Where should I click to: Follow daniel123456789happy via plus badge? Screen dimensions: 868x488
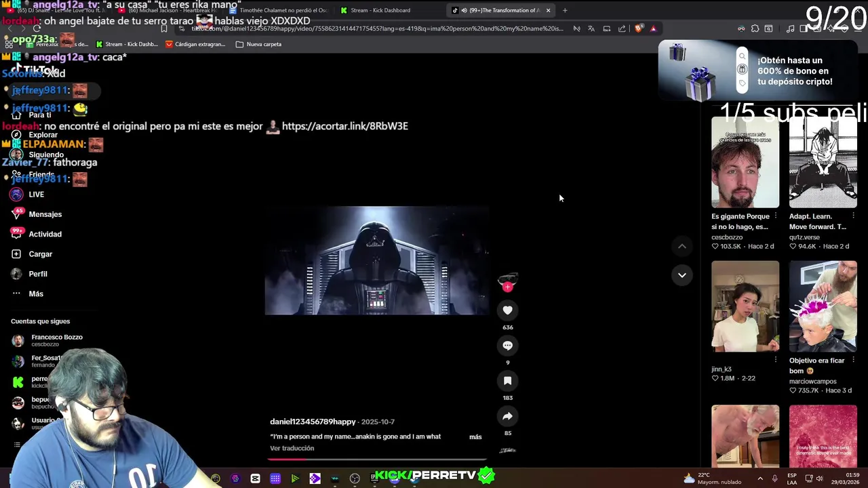point(507,287)
